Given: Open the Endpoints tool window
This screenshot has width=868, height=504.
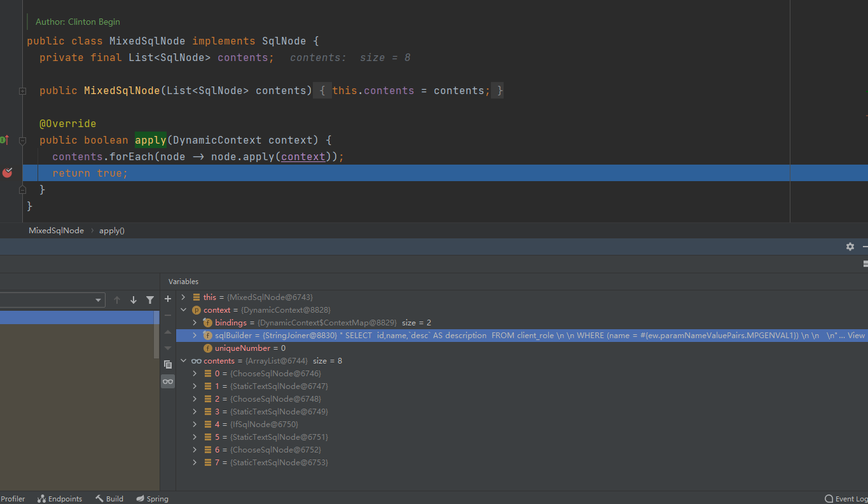Looking at the screenshot, I should (60, 499).
